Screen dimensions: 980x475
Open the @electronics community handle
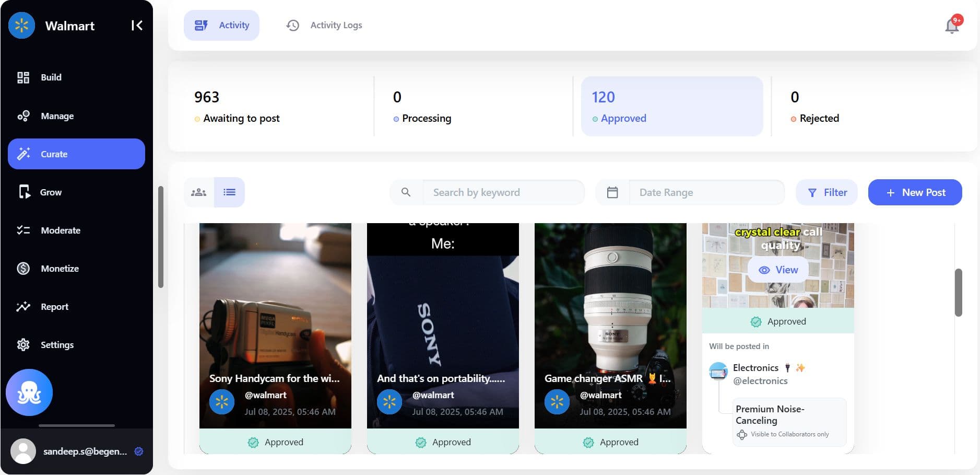tap(760, 381)
